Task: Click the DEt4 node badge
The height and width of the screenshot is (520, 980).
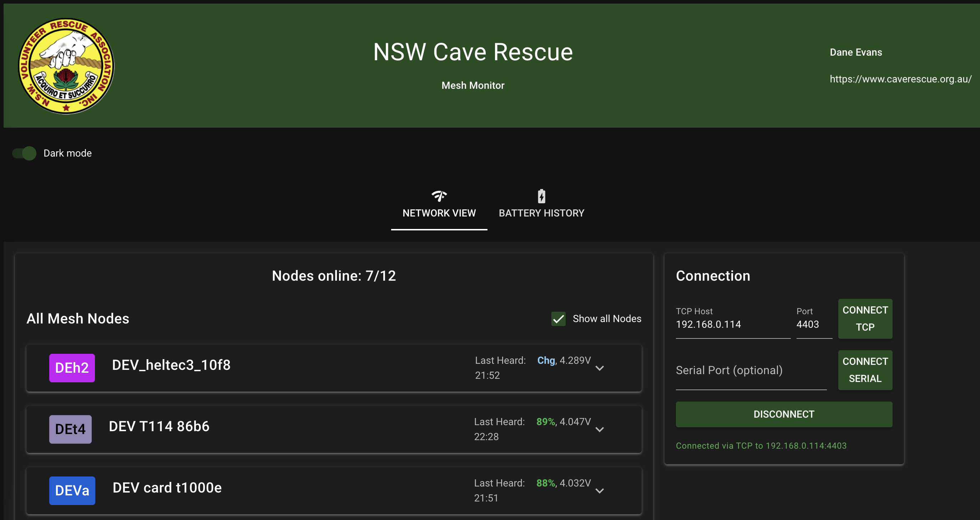Action: pyautogui.click(x=70, y=429)
